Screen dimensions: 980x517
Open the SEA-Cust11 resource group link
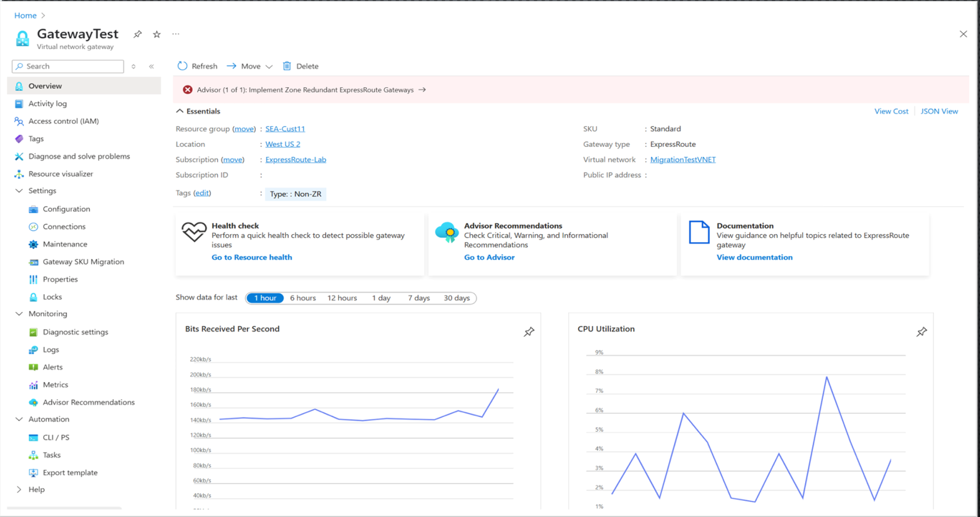pyautogui.click(x=285, y=128)
